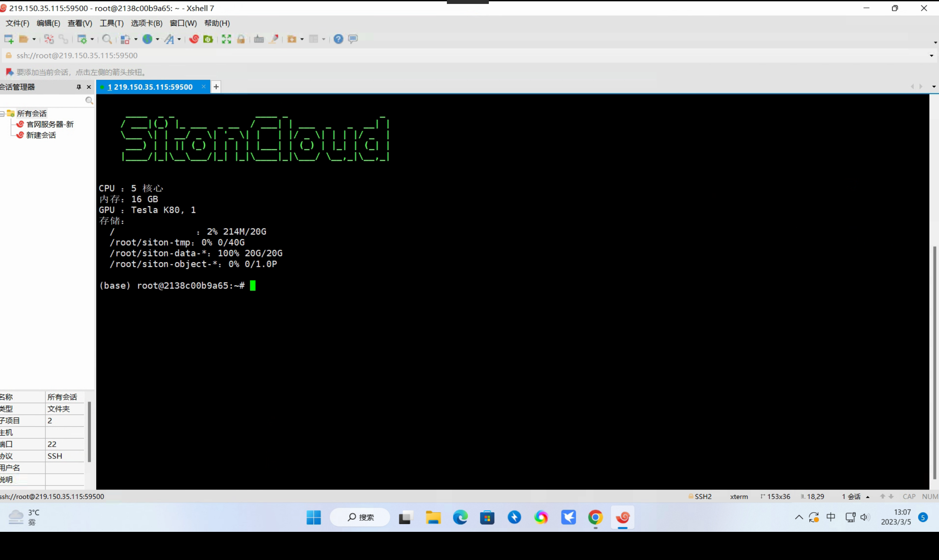Click the port value 22

[x=52, y=444]
